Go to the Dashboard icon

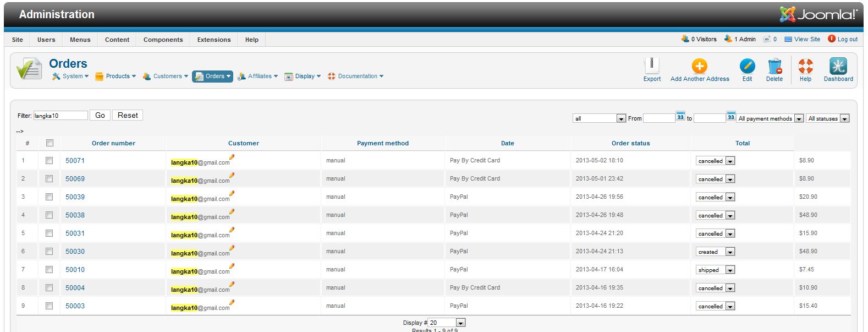click(838, 66)
